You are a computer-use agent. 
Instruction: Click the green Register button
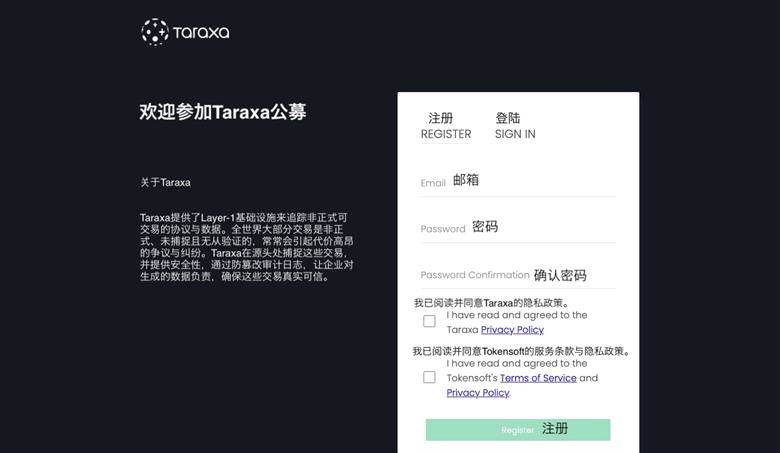(x=518, y=430)
